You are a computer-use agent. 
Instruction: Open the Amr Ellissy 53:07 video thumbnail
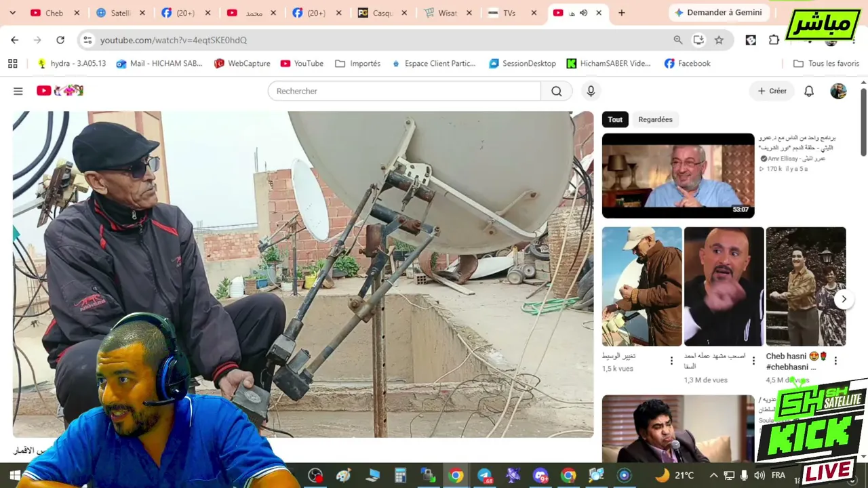[678, 176]
